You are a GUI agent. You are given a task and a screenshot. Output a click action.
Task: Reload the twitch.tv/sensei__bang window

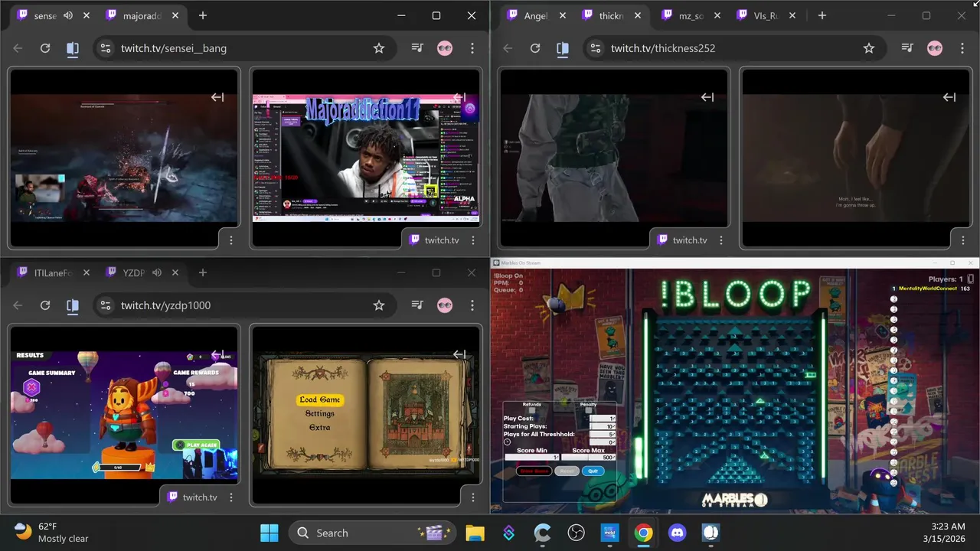[x=45, y=48]
